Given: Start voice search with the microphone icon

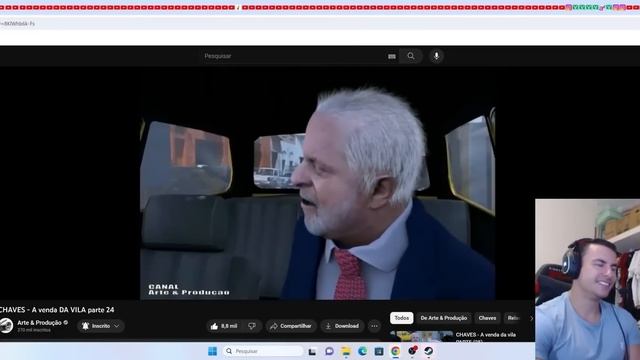Looking at the screenshot, I should (436, 56).
